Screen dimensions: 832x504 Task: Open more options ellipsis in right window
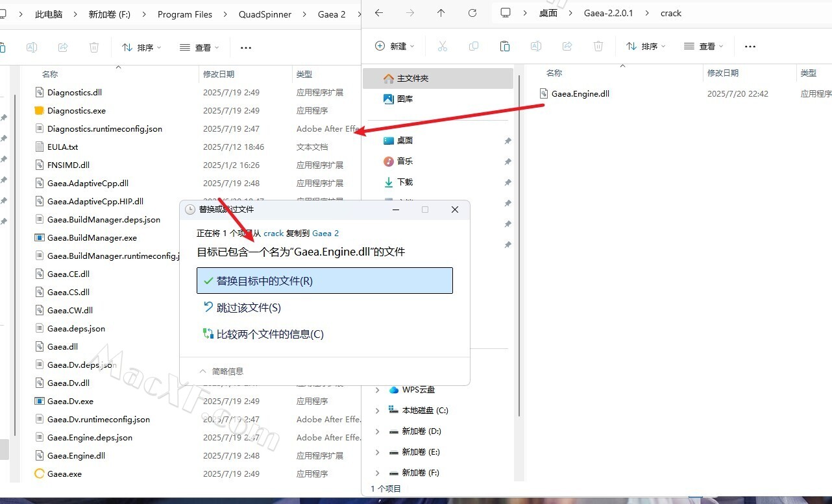point(750,46)
